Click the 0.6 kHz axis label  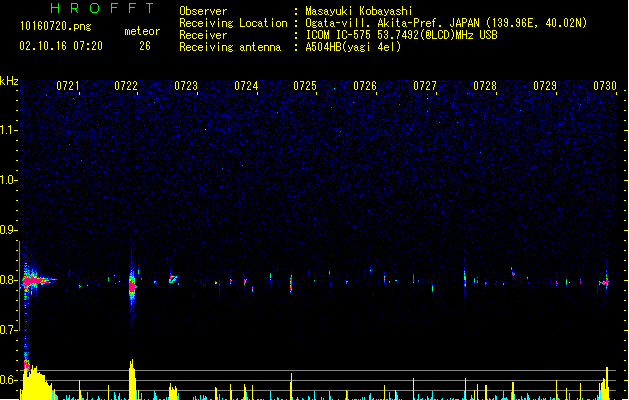pos(8,380)
